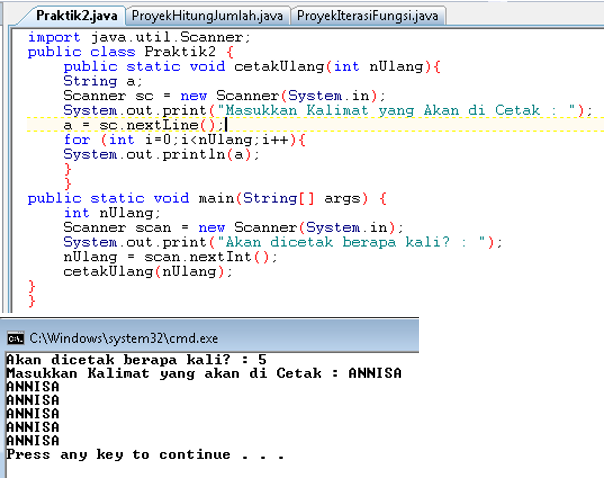The height and width of the screenshot is (480, 604).
Task: Click the 'String a;' line
Action: (103, 81)
